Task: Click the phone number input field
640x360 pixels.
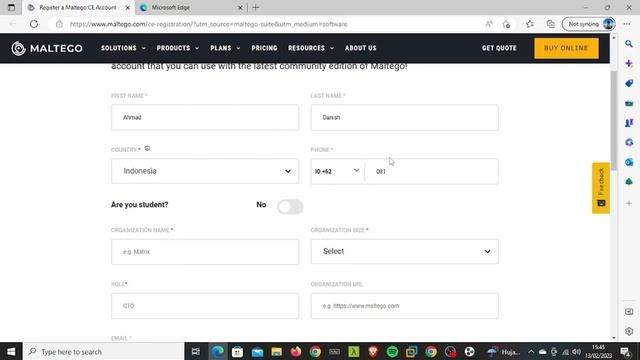Action: 432,171
